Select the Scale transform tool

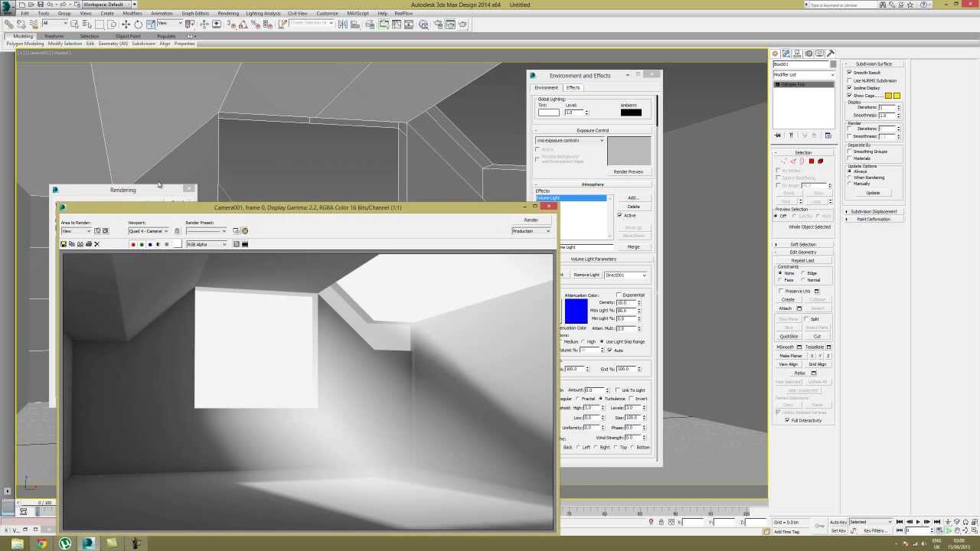coord(151,24)
